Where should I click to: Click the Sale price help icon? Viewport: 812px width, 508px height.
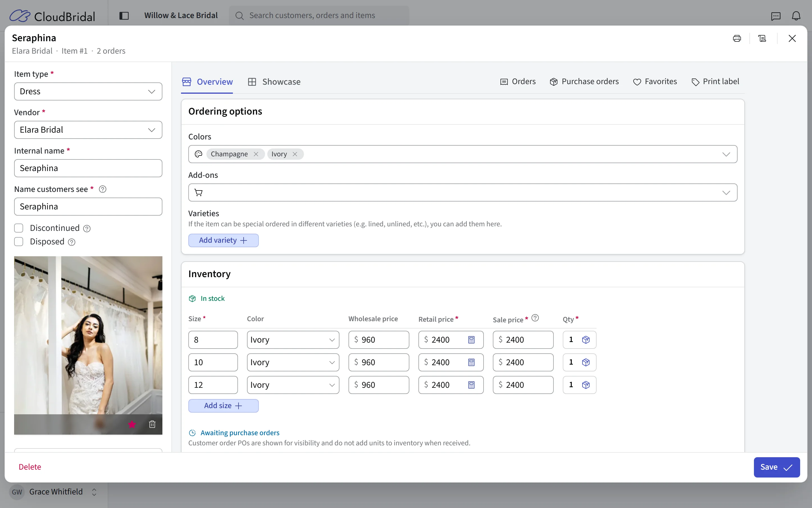click(535, 318)
